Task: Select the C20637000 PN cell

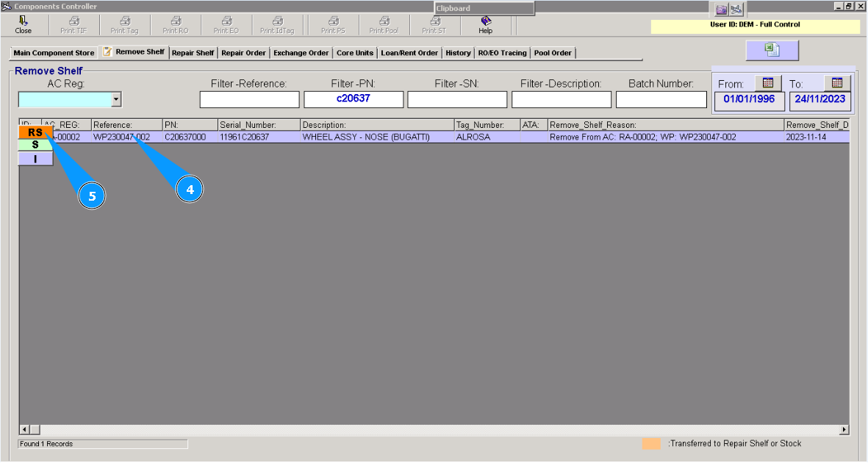Action: tap(190, 137)
